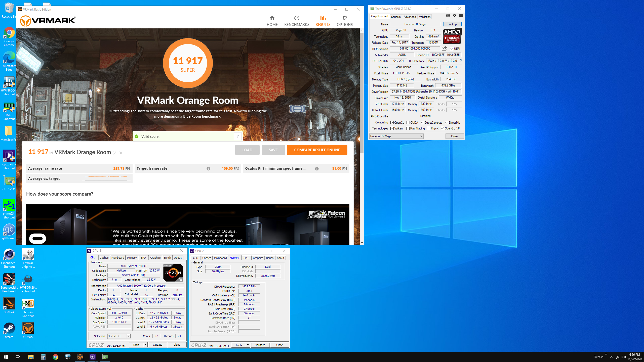Click the LOAD button in VRMark
644x362 pixels.
[x=247, y=150]
